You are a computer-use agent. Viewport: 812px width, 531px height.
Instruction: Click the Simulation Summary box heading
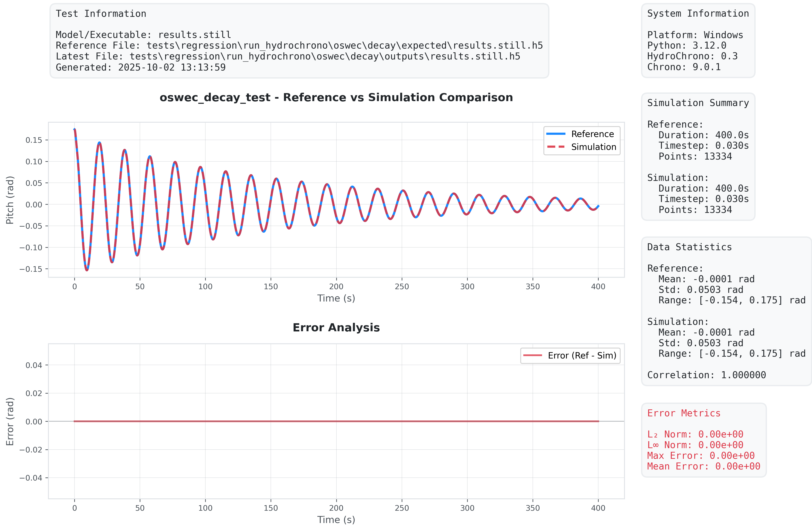click(x=698, y=103)
